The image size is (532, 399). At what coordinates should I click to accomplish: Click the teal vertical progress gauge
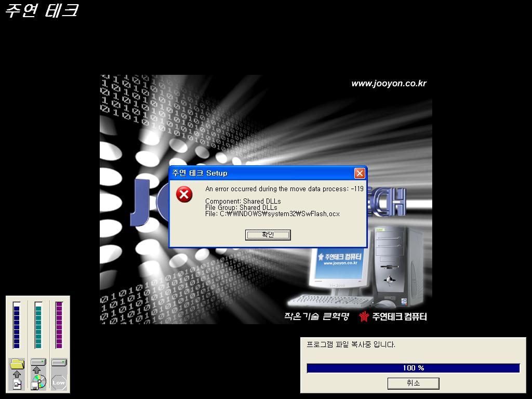point(38,325)
